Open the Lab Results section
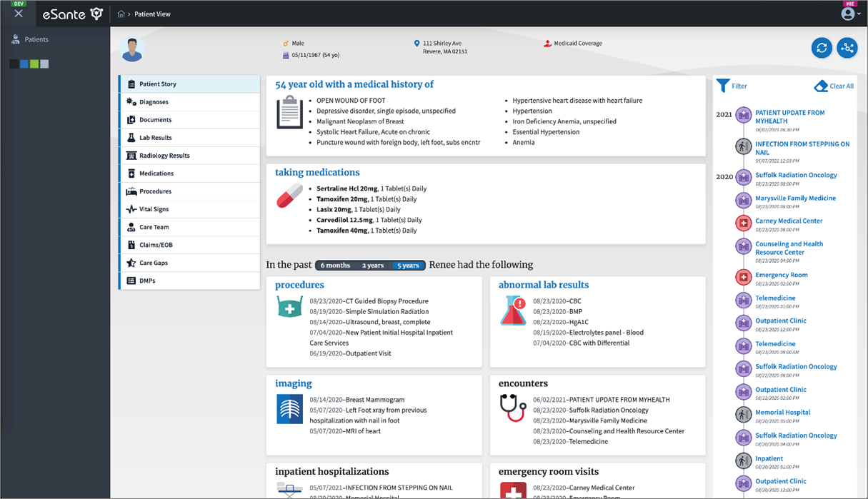 189,138
